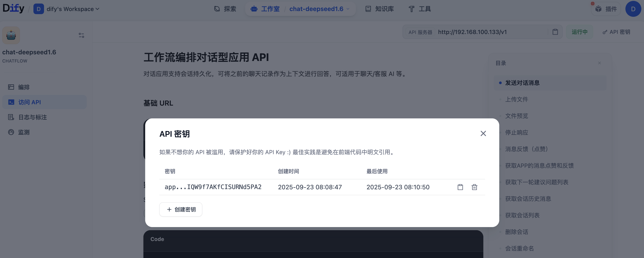644x258 pixels.
Task: Jump to 上传文件 in the table of contents
Action: [x=517, y=99]
